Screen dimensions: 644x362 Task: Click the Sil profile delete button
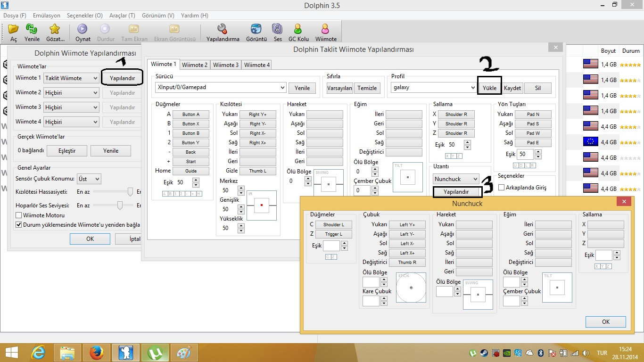[538, 88]
